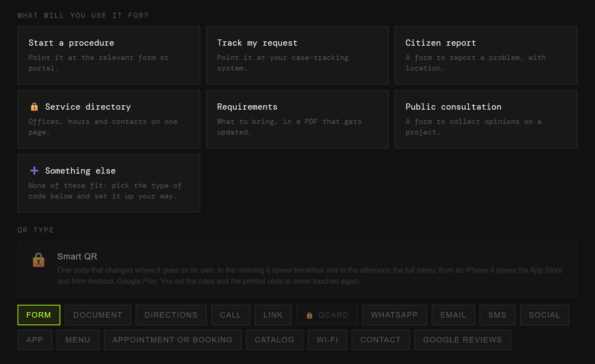This screenshot has width=595, height=364.
Task: Click the lock icon on Service directory
Action: 34,107
